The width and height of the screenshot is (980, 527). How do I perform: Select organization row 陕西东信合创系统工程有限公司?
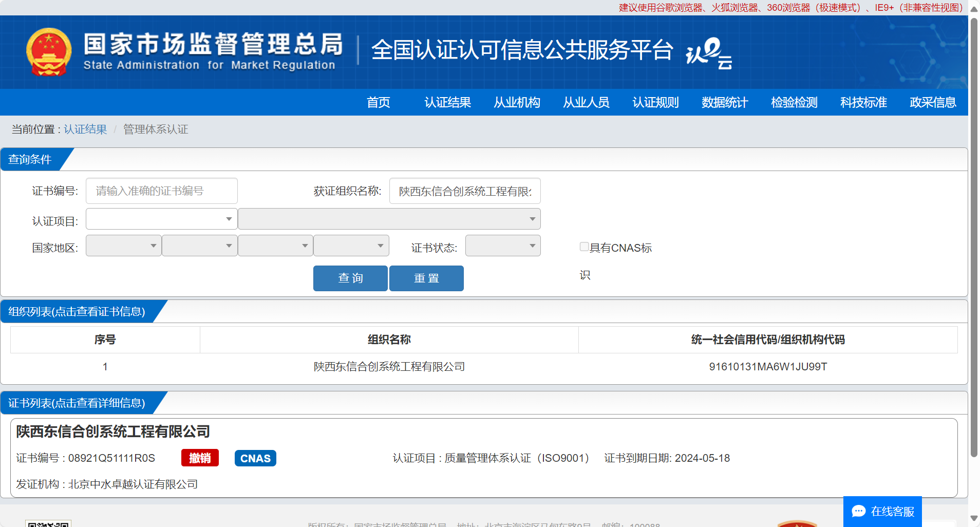tap(389, 367)
